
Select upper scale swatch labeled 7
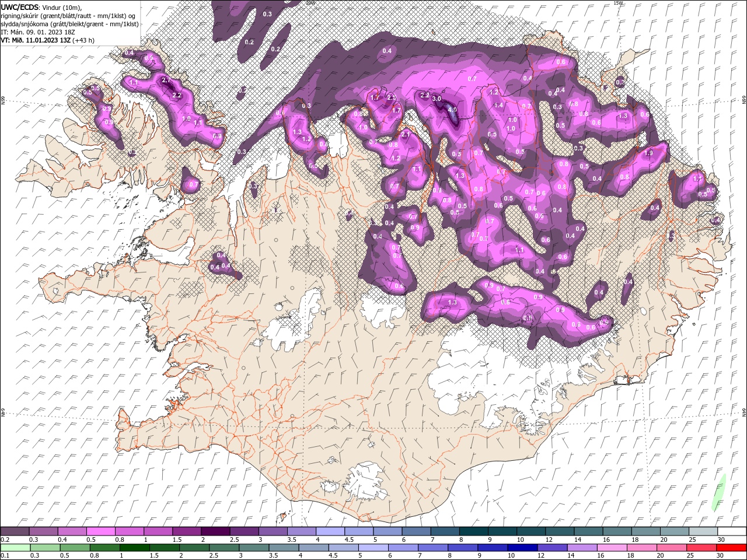pos(445,531)
